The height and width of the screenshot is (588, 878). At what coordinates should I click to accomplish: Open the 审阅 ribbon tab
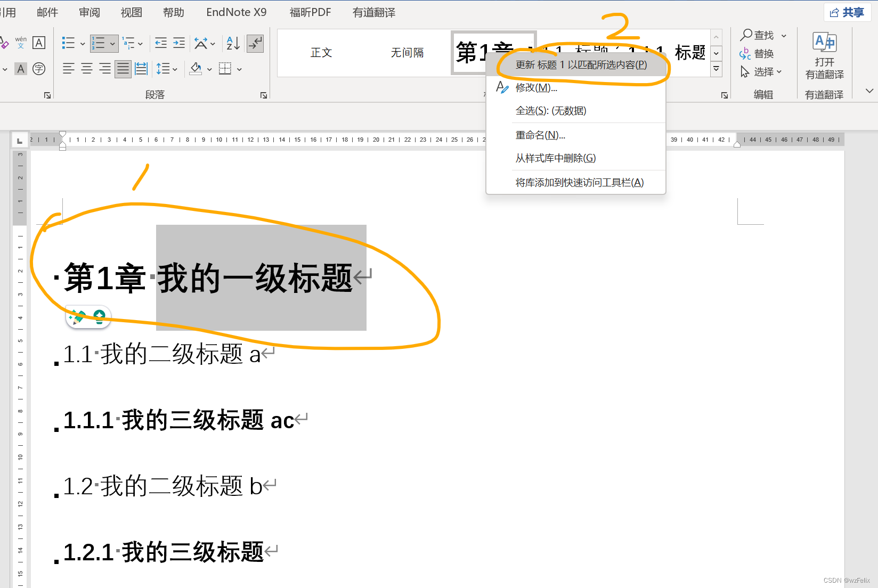click(90, 12)
